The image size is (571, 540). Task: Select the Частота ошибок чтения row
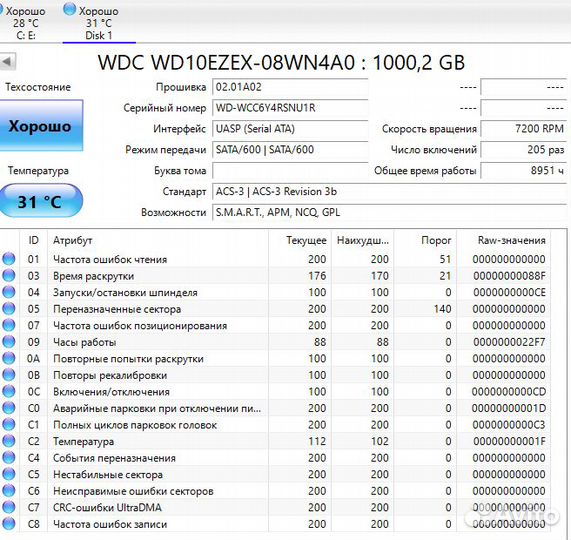(x=275, y=259)
